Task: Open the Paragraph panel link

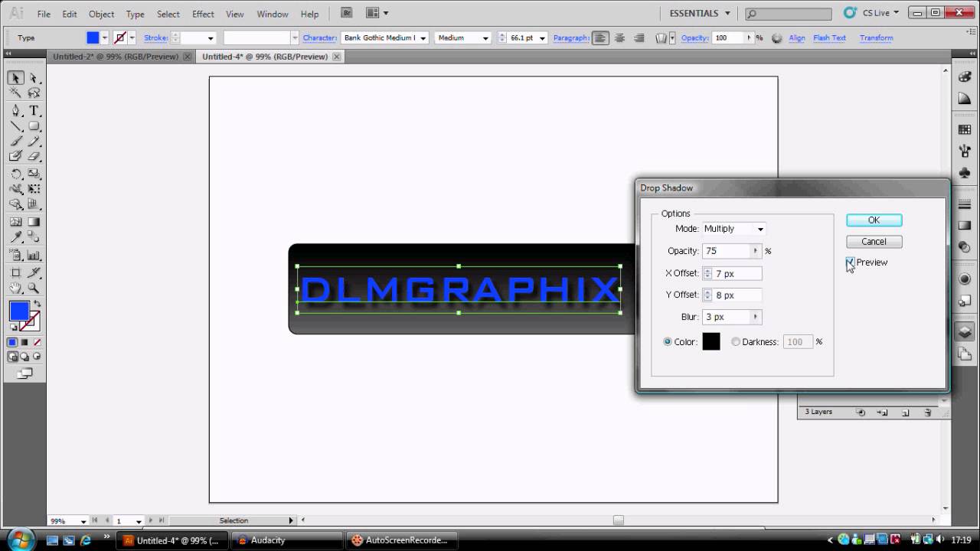Action: pos(571,37)
